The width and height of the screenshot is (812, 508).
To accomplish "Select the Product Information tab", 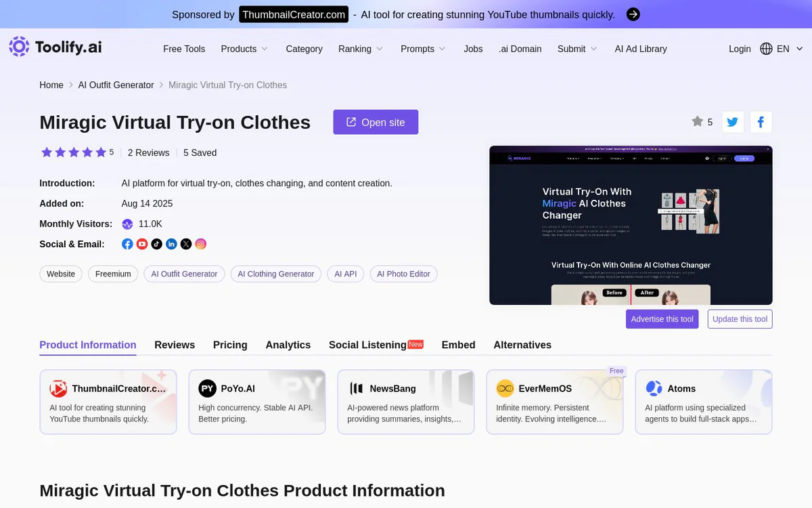I will point(88,345).
